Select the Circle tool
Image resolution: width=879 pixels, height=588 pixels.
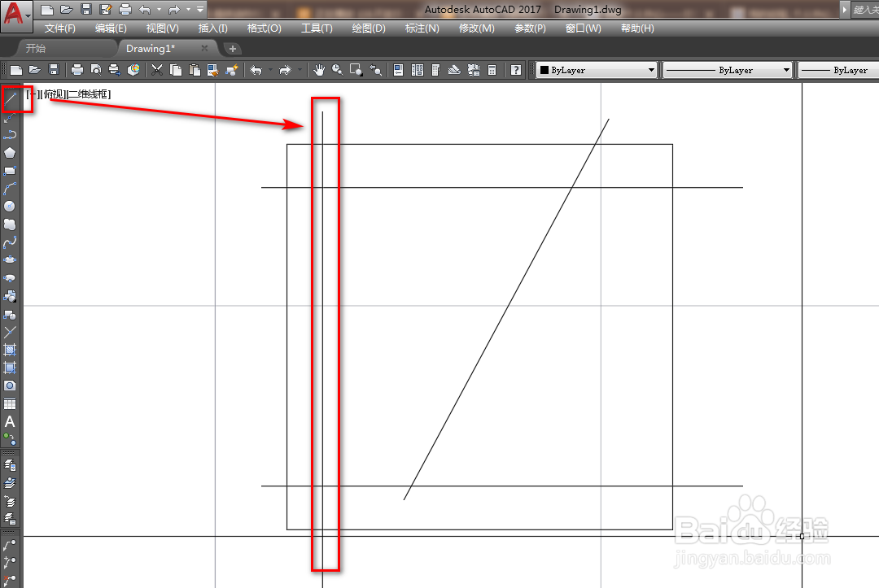click(10, 207)
